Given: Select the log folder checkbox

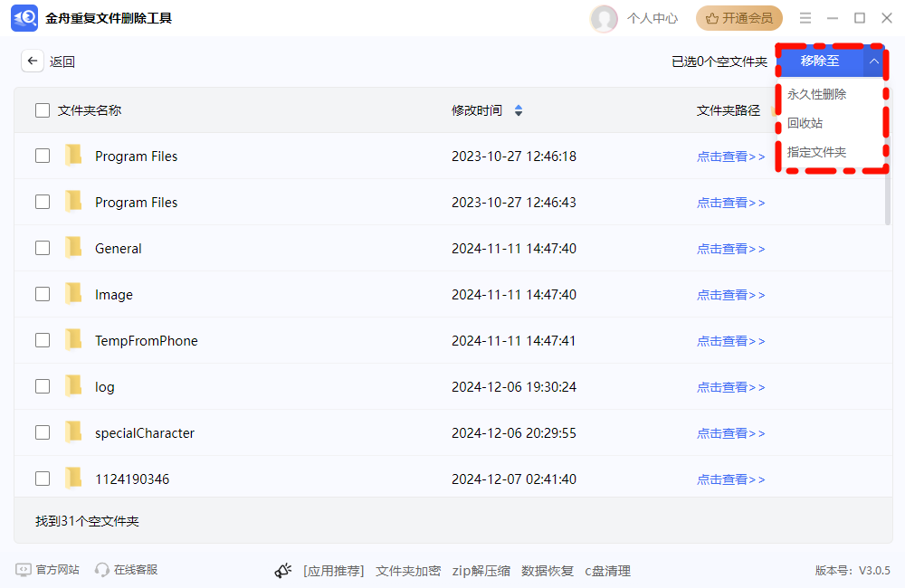Looking at the screenshot, I should (x=43, y=386).
